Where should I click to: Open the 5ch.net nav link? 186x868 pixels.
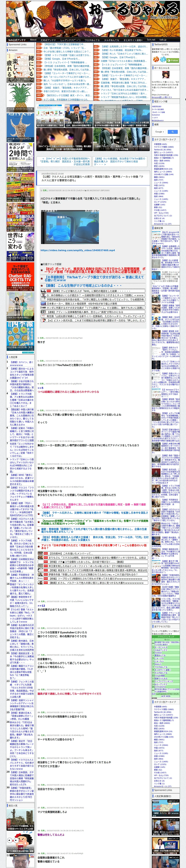click(151, 40)
